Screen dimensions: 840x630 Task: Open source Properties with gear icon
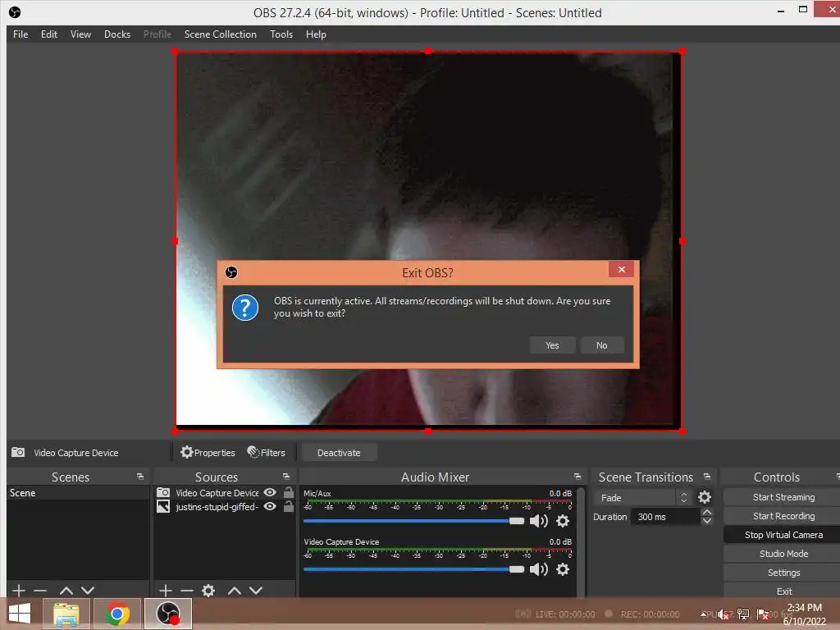pyautogui.click(x=208, y=453)
